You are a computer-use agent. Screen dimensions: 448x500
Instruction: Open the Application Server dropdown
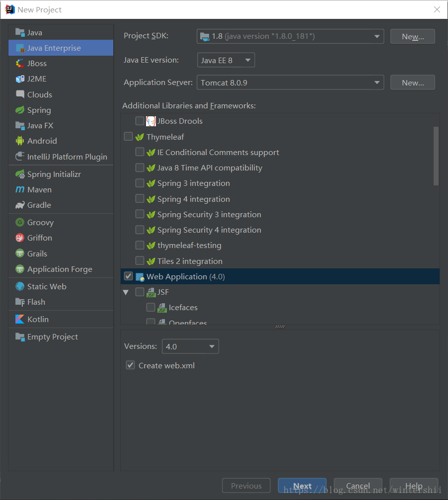pos(290,83)
